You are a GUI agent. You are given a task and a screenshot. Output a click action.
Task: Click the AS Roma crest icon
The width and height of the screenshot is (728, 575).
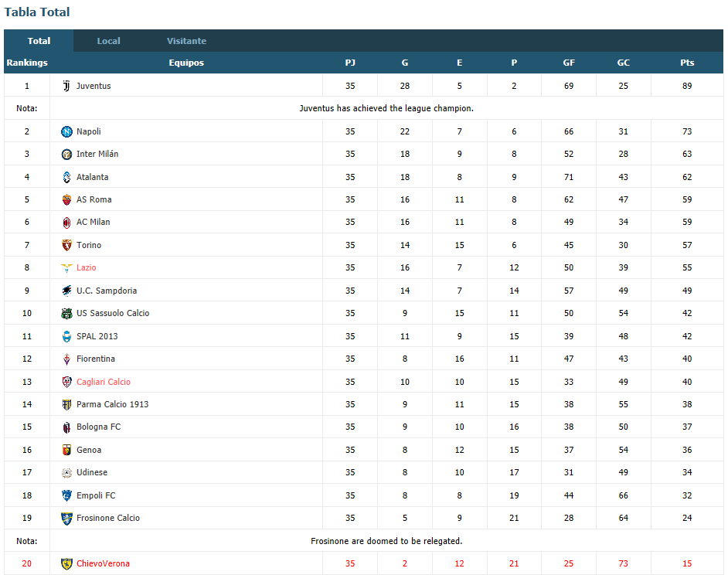66,199
